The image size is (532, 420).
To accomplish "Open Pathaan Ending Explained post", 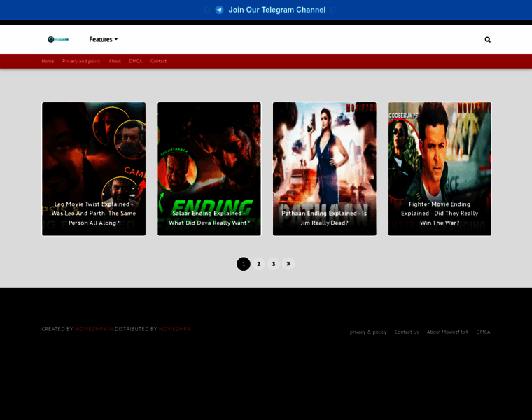I will [x=325, y=169].
